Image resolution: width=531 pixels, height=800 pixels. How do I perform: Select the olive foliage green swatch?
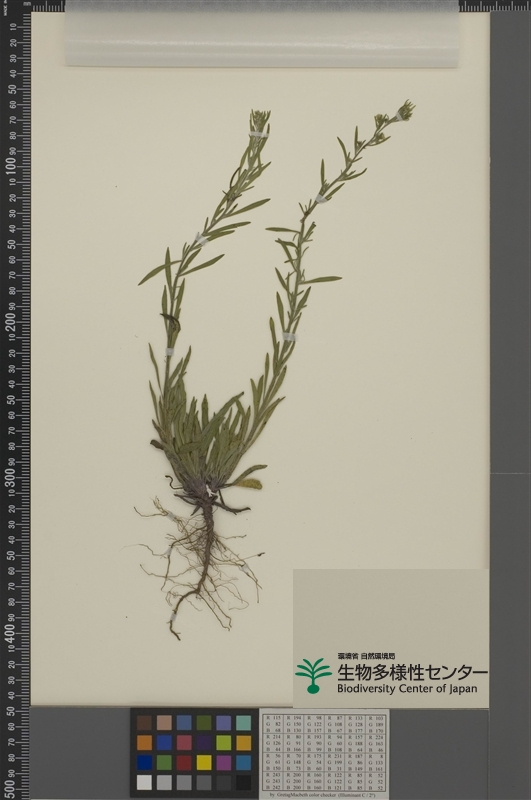(204, 723)
